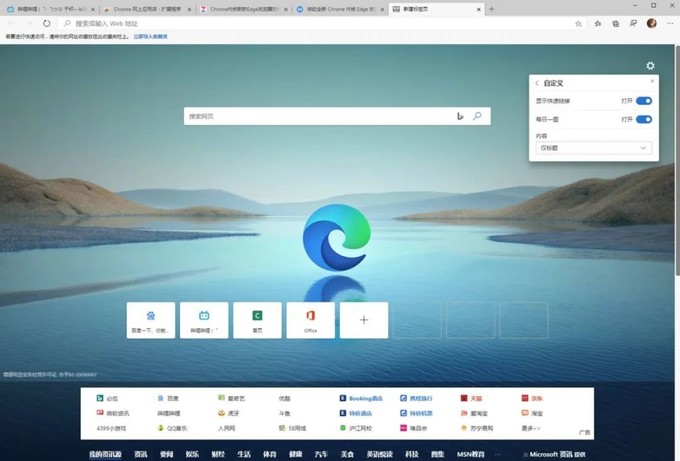Open the 4399小游戏 link

pos(111,428)
